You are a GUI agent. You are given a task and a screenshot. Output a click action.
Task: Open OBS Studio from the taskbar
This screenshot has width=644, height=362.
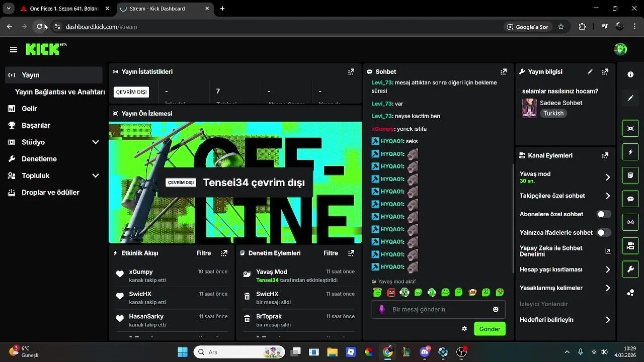(x=461, y=352)
